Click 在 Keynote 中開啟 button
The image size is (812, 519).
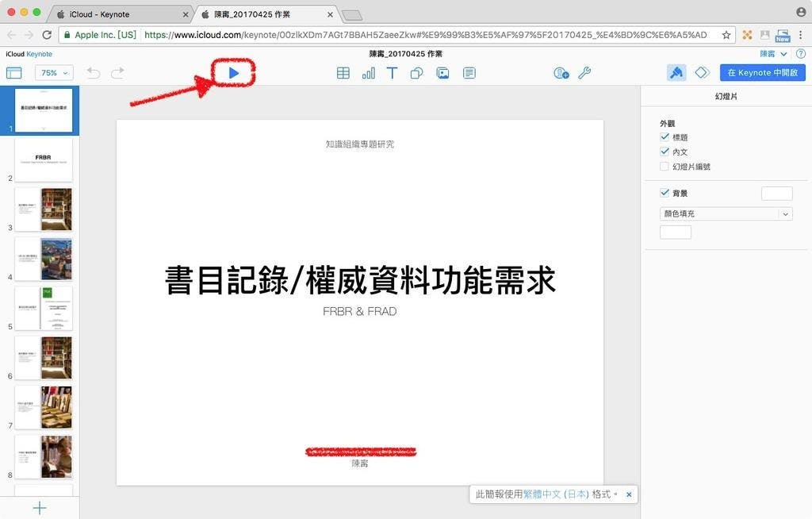click(762, 72)
